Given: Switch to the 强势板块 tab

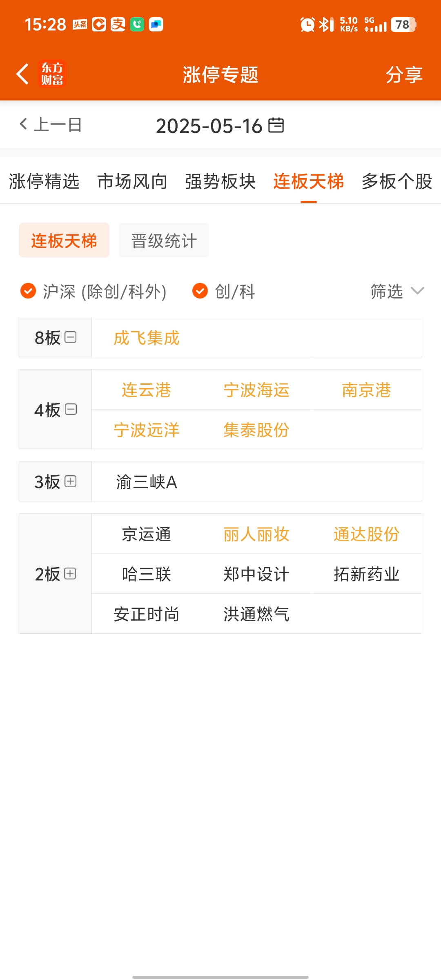Looking at the screenshot, I should [220, 181].
